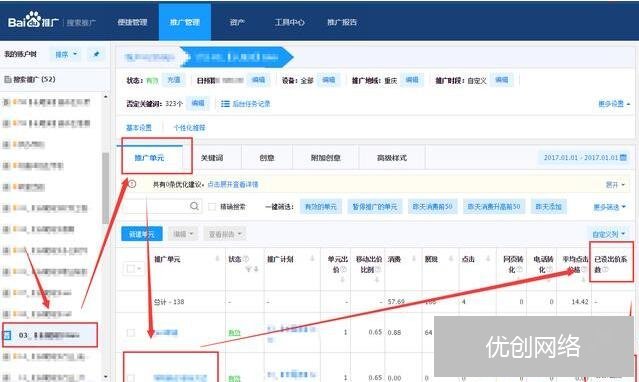
Task: Sort by 消费 column arrow
Action: 414,259
